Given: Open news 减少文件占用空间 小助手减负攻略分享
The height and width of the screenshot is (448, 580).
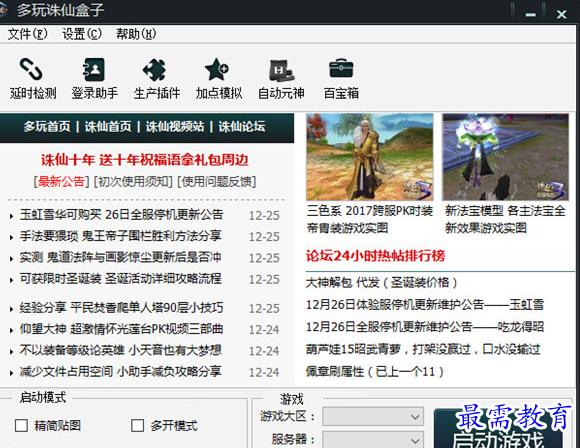Looking at the screenshot, I should (x=121, y=371).
